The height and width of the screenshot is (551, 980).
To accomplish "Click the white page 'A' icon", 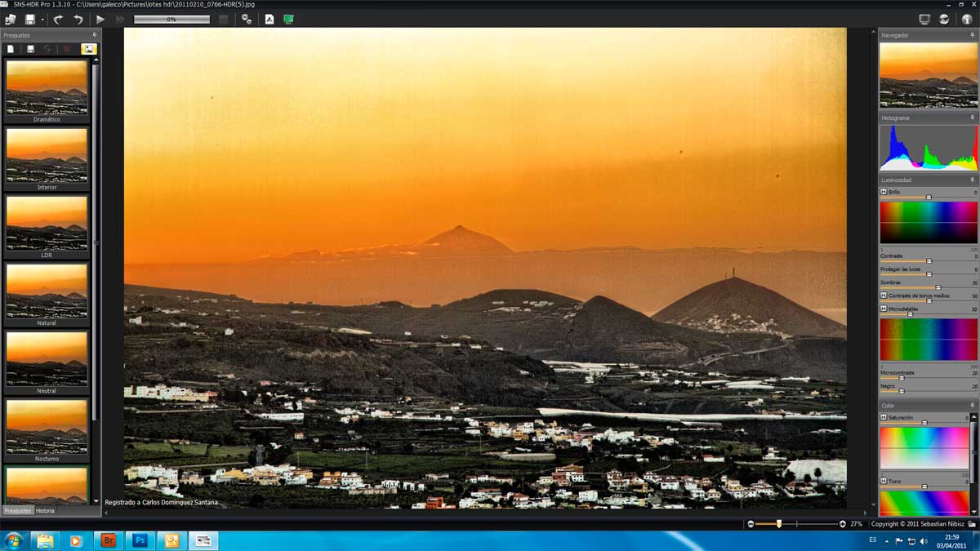I will click(269, 19).
